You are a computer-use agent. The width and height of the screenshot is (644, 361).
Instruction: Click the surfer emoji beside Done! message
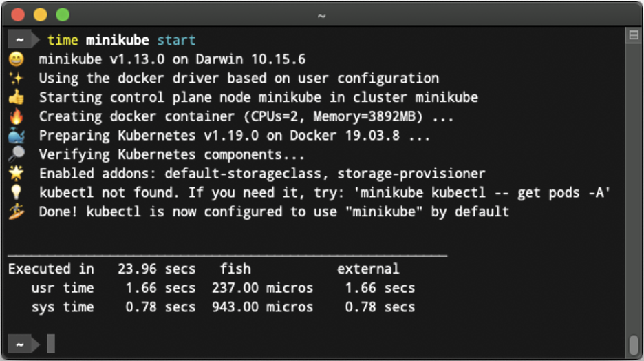(17, 212)
